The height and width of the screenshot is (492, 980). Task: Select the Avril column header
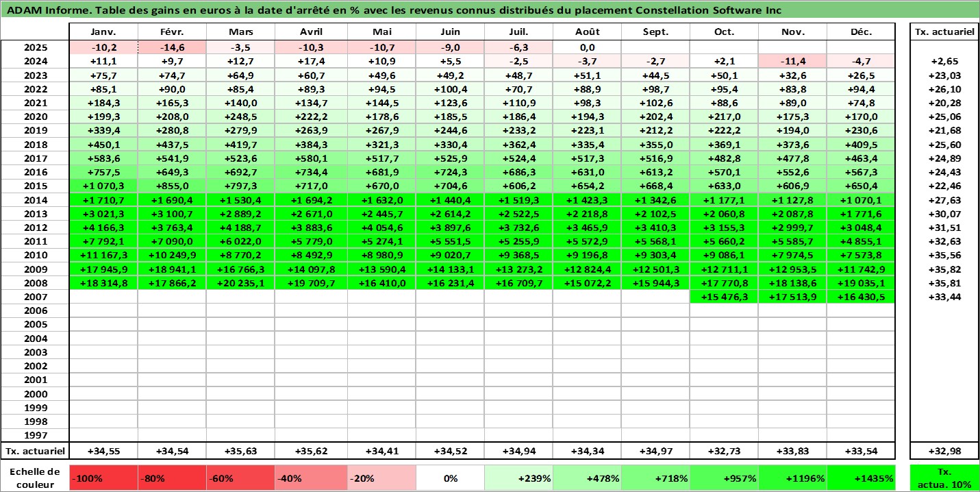tap(311, 32)
